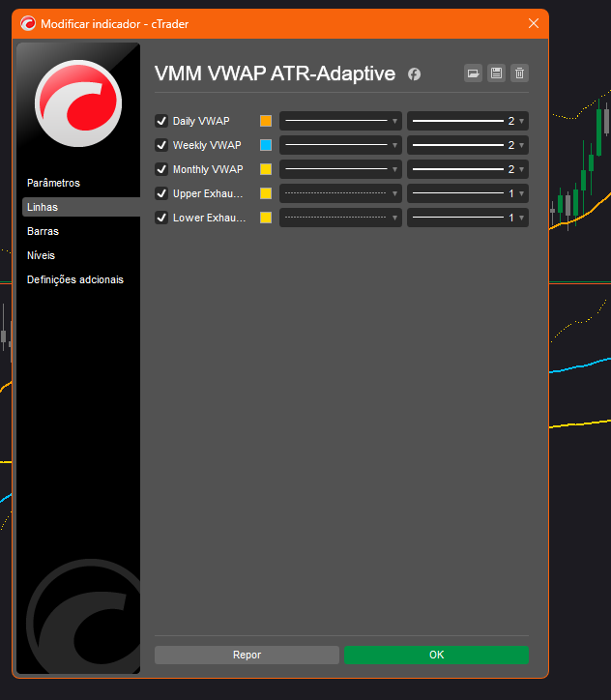Open the Barras section
Image resolution: width=611 pixels, height=700 pixels.
coord(43,231)
